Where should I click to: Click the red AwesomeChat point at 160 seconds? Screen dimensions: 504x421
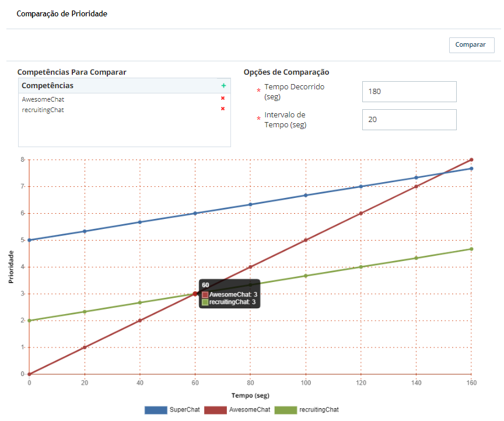471,159
